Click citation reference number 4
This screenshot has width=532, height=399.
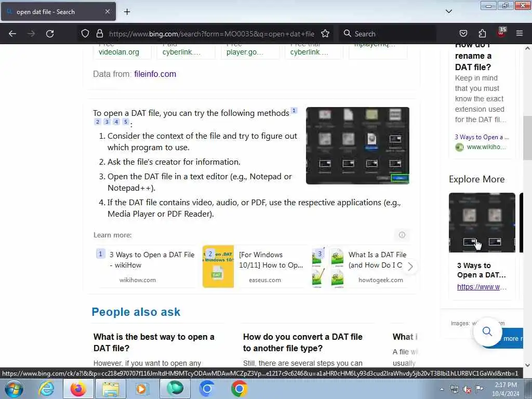click(x=116, y=122)
